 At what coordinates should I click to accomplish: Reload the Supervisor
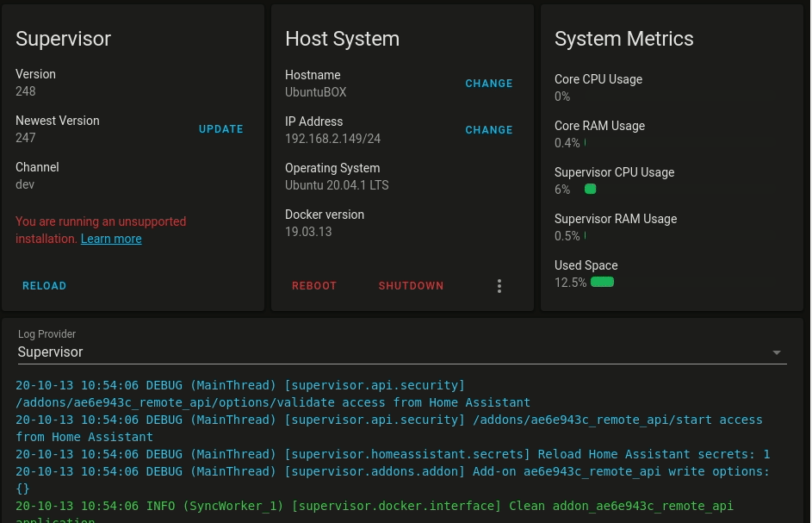[44, 286]
